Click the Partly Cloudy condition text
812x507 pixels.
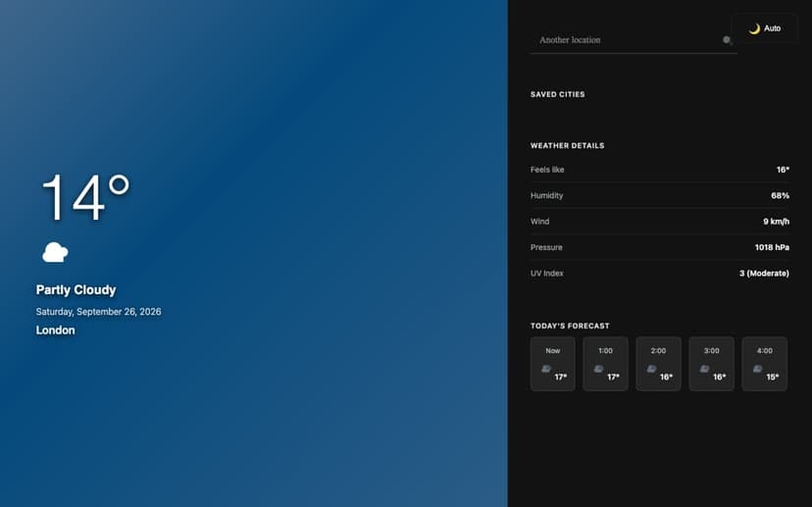76,290
